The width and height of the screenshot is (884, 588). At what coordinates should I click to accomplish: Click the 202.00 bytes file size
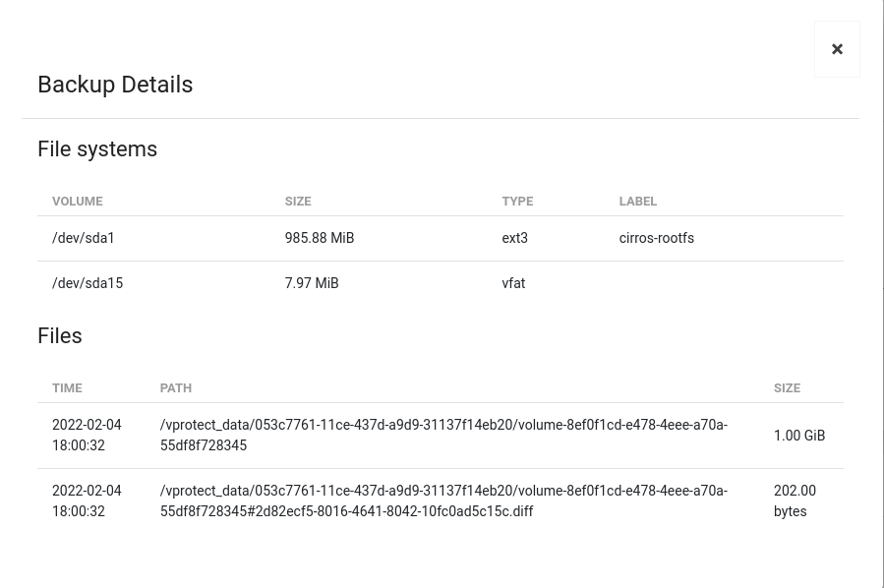click(x=795, y=501)
